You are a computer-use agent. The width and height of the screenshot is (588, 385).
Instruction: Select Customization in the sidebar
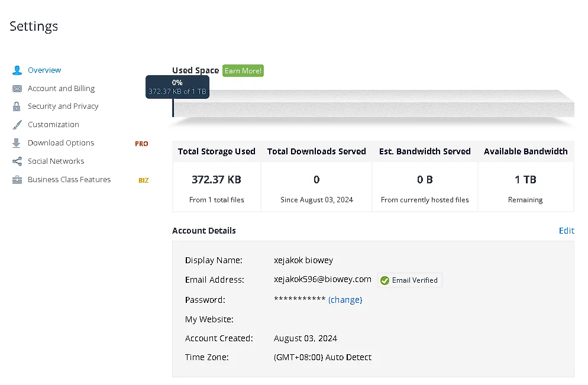click(x=53, y=124)
